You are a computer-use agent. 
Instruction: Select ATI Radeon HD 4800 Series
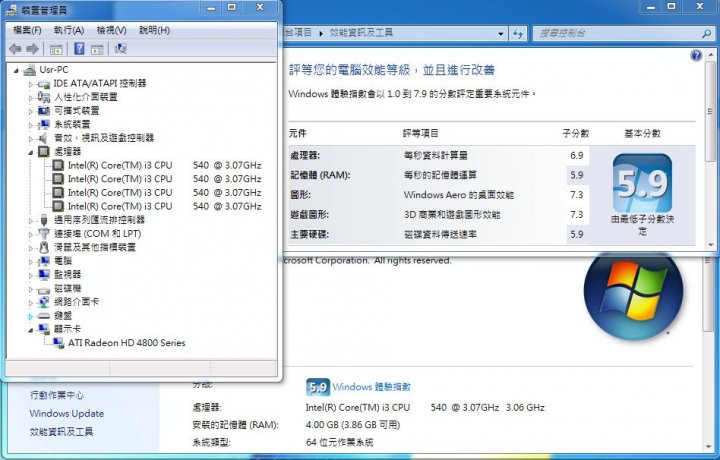pyautogui.click(x=127, y=343)
